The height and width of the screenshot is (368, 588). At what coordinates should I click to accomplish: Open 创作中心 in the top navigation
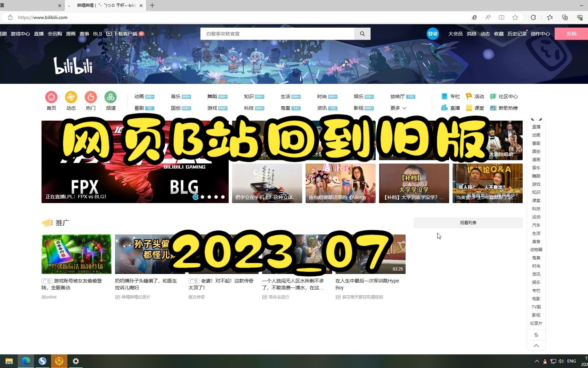click(540, 34)
